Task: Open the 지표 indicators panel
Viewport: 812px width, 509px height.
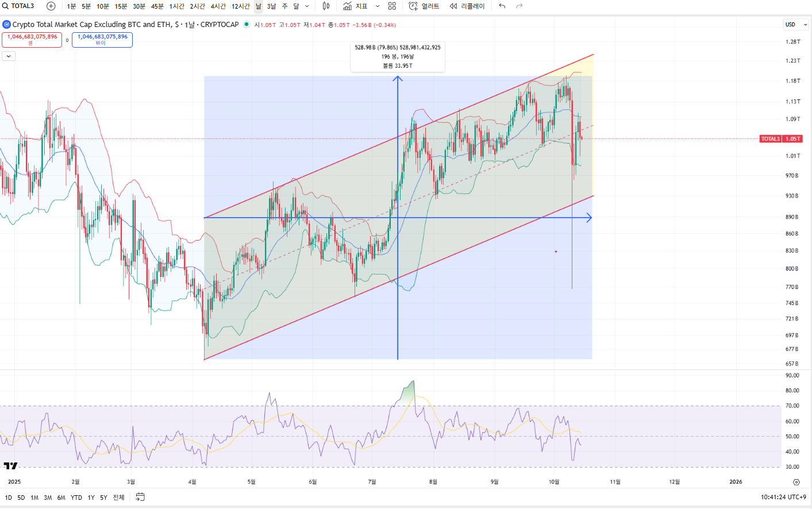Action: 355,6
